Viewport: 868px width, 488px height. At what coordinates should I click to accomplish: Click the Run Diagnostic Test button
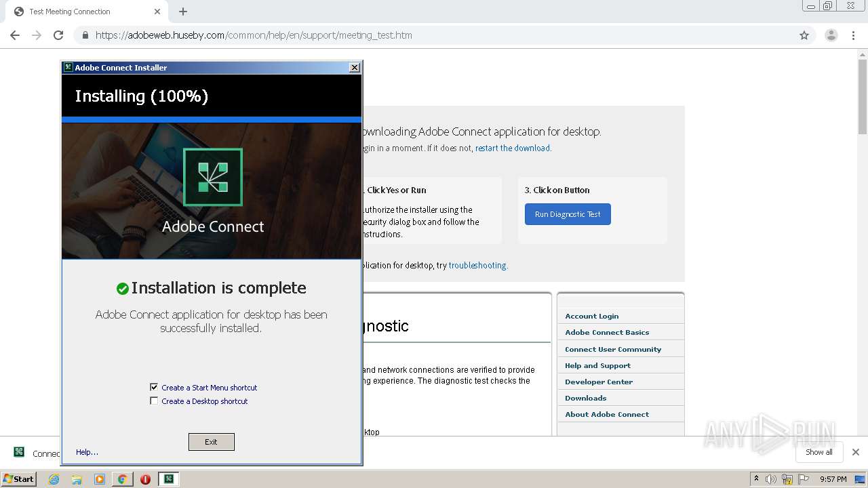(x=568, y=214)
